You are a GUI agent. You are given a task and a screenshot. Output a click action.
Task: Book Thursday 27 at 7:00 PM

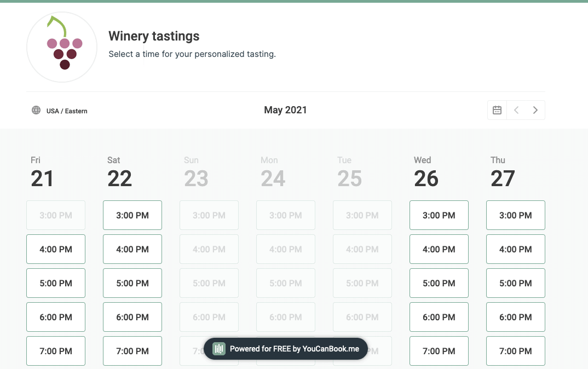[516, 351]
